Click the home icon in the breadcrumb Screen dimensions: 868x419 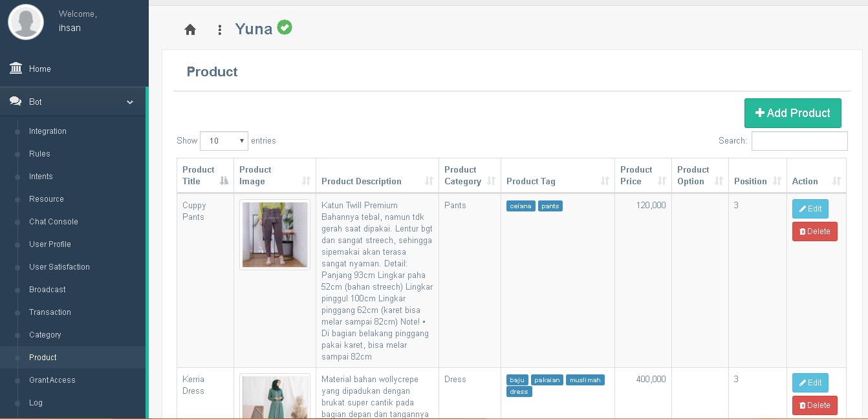point(190,30)
